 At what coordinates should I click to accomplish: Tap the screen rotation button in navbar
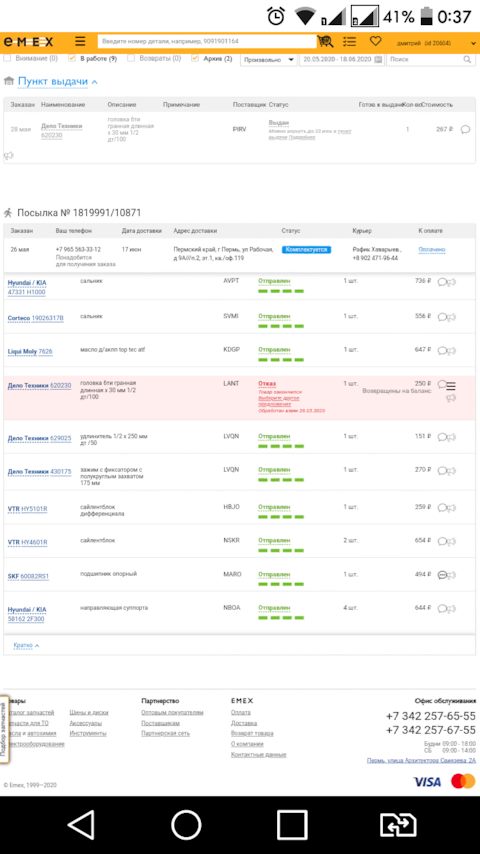tap(398, 825)
